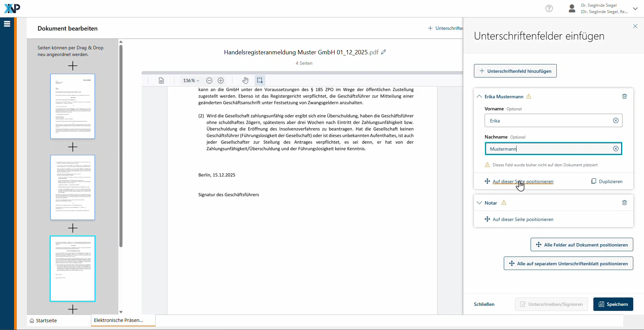Delete the Erika Mustermann signature field

624,96
